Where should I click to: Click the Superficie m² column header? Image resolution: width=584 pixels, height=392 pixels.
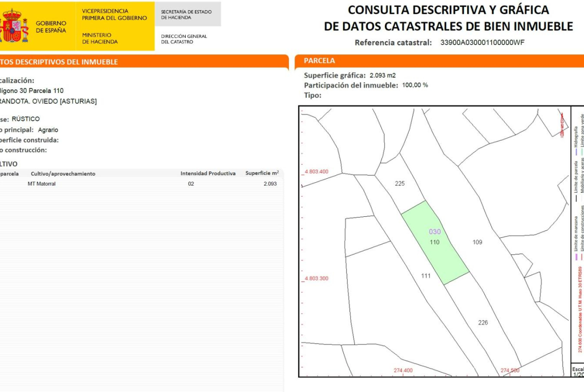262,173
